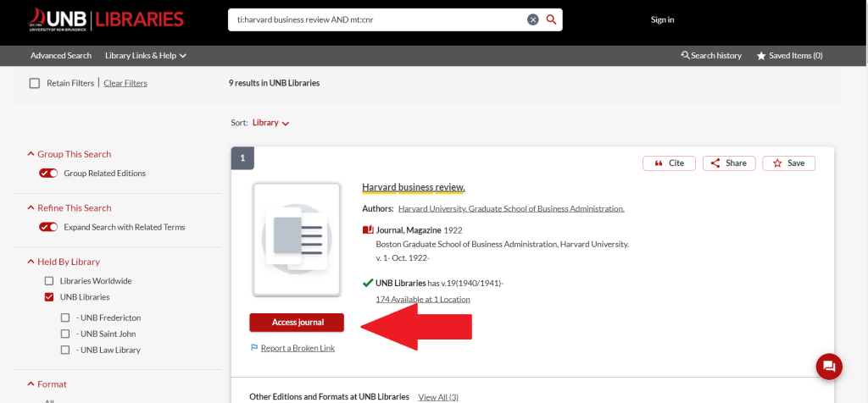Collapse Refine This Search section
Screen dimensions: 868x403
[70, 208]
